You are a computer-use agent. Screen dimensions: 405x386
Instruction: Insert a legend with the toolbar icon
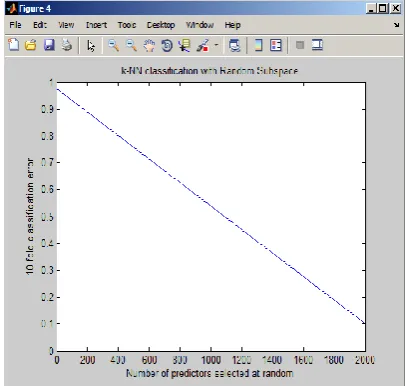tap(276, 45)
